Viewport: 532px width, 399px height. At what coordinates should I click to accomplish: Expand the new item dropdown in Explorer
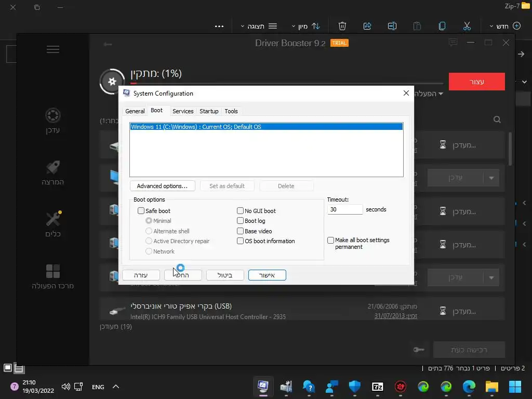pos(491,26)
